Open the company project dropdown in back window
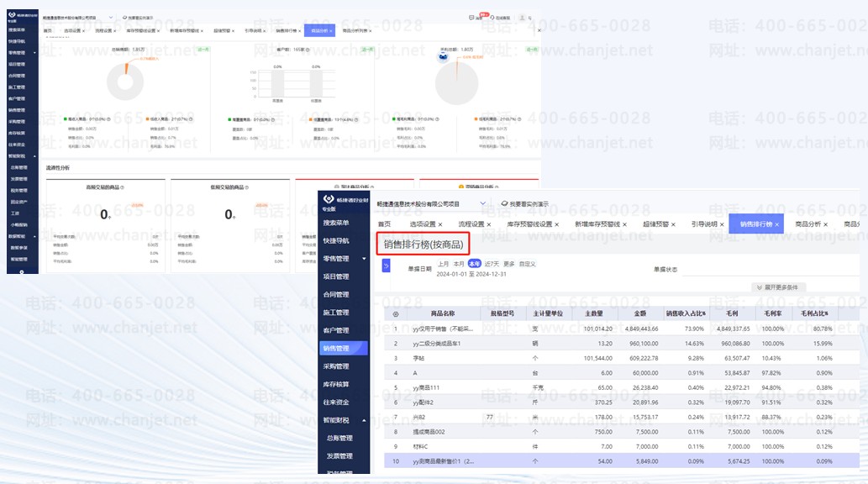868x484 pixels. click(x=111, y=18)
